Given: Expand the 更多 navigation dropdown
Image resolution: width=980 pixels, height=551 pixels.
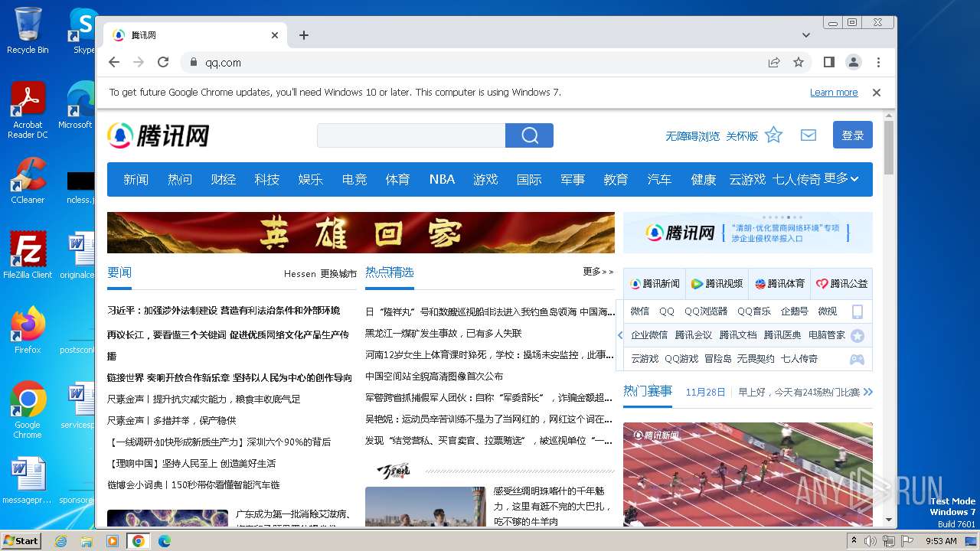Looking at the screenshot, I should point(841,178).
